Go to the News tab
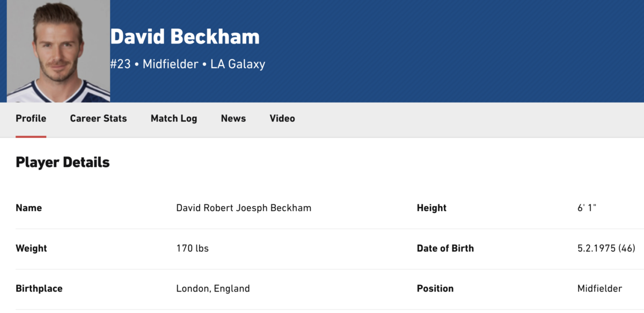 pos(233,119)
